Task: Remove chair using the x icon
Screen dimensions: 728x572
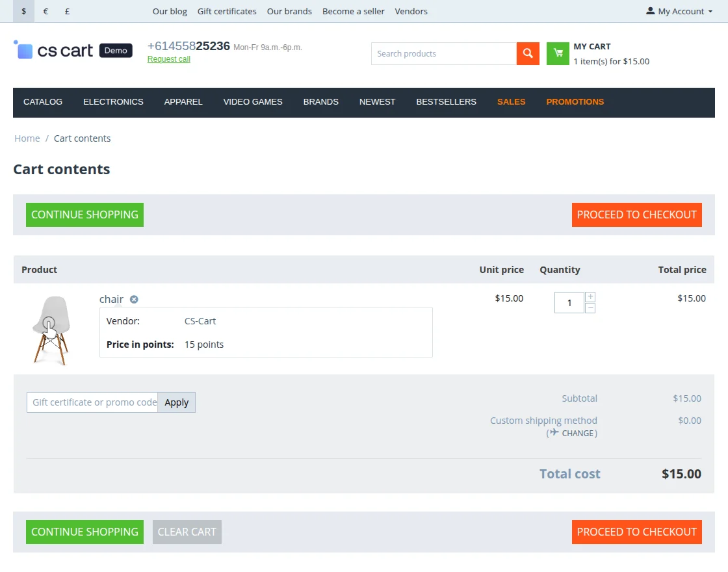Action: (134, 299)
